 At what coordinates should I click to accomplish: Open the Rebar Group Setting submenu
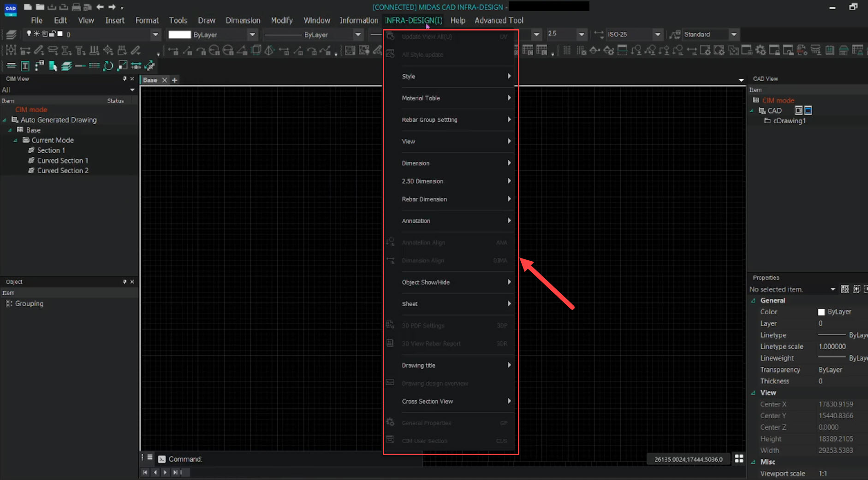[x=457, y=120]
